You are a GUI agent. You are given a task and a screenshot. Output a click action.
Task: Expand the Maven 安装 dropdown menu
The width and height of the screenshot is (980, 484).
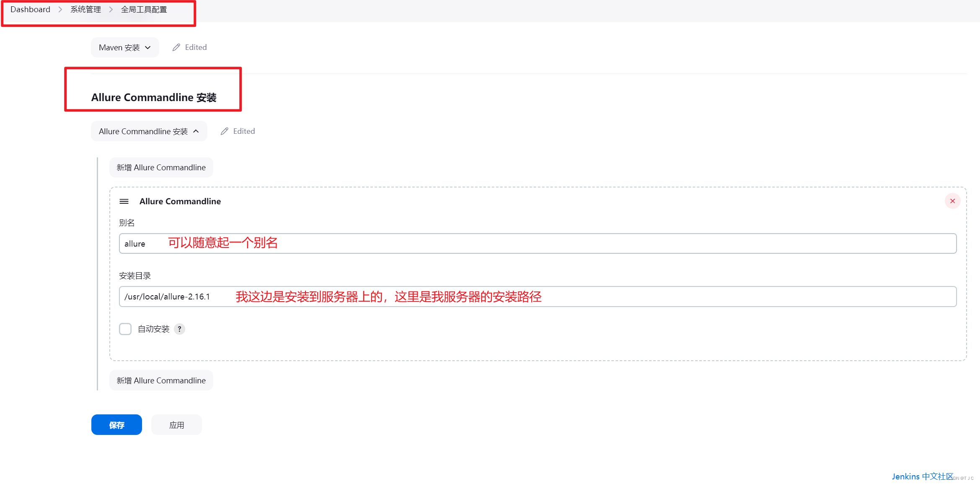pos(123,47)
